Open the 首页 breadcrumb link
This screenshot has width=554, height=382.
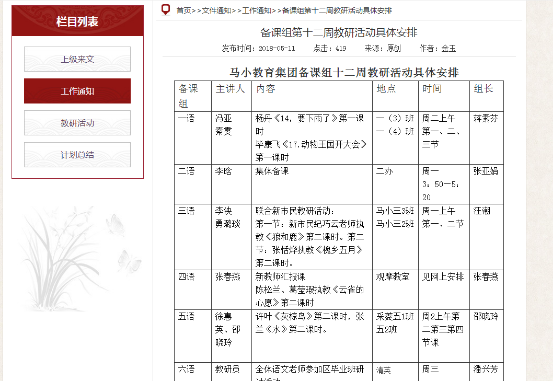click(x=184, y=11)
